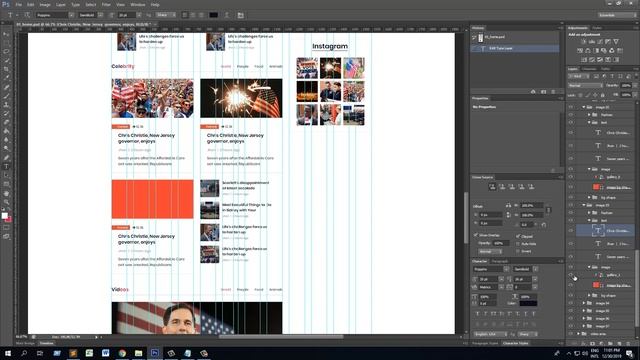Viewport: 640px width, 360px height.
Task: Open language dropdown in Character panel
Action: [491, 334]
